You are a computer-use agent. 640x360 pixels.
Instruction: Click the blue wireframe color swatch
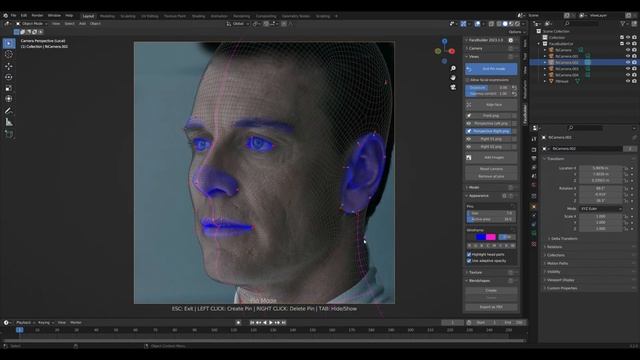tap(481, 237)
